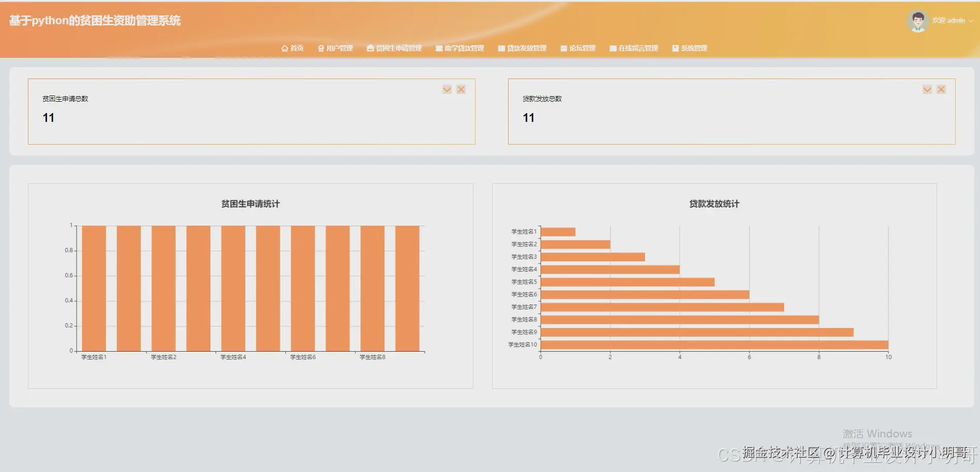This screenshot has height=472, width=980.
Task: Go to the 首页 home menu item
Action: click(292, 48)
